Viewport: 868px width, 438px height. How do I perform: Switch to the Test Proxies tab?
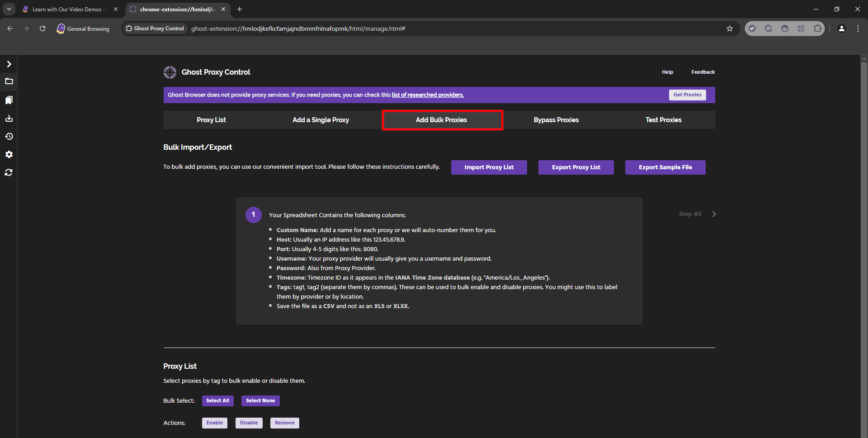click(663, 120)
